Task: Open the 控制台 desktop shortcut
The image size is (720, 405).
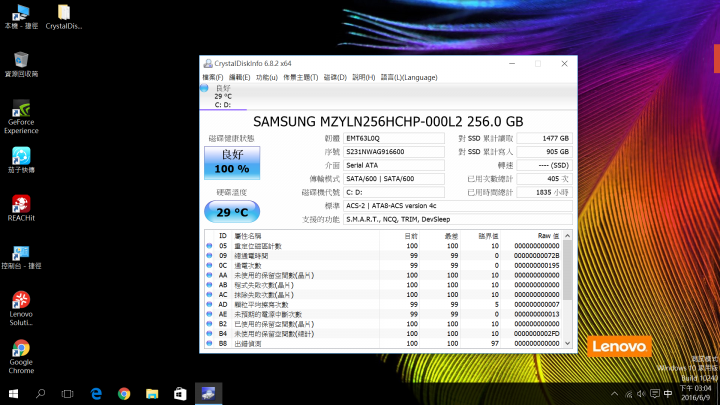Action: [x=21, y=256]
